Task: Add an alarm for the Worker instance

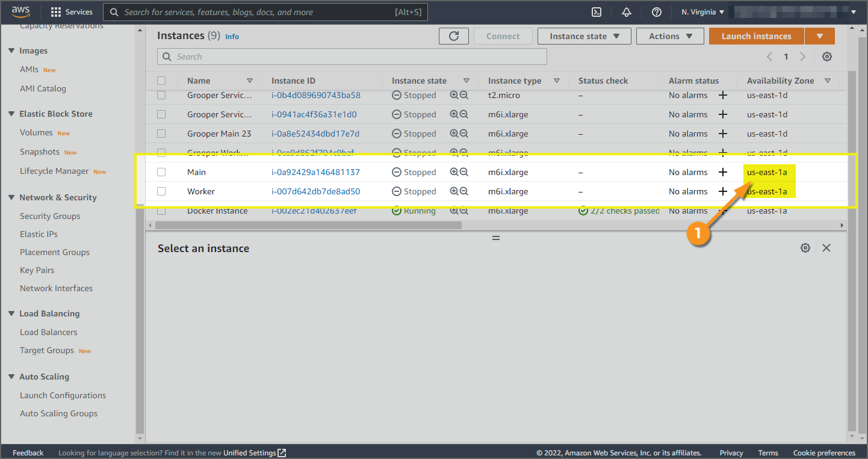Action: coord(723,191)
